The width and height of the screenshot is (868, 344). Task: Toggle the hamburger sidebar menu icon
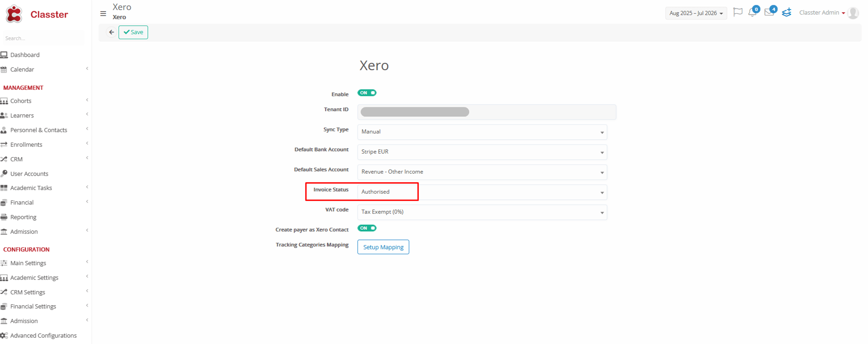(103, 14)
